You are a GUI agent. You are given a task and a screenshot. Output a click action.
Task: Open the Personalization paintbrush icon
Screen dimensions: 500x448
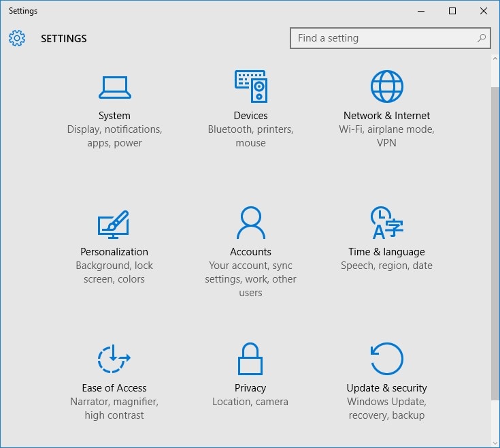point(114,224)
